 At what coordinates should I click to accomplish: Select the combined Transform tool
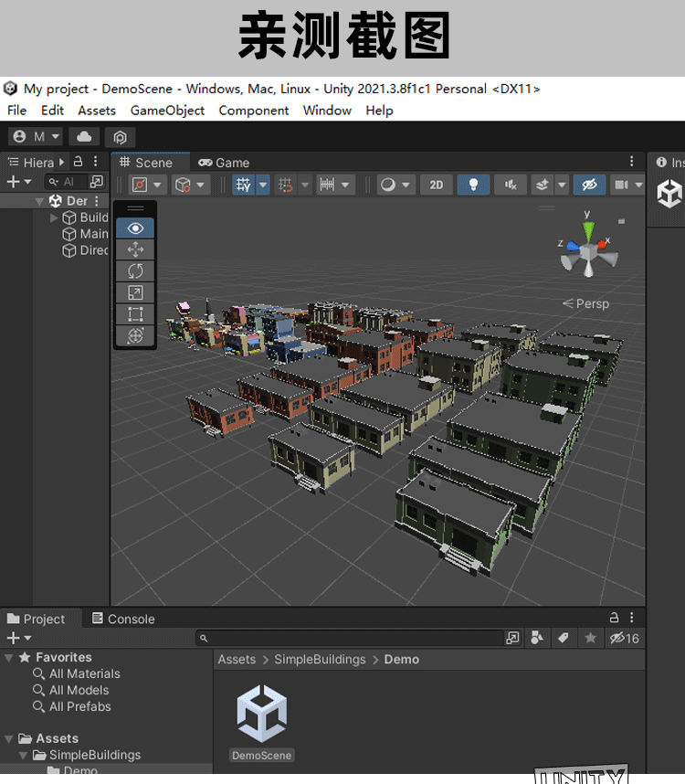point(135,336)
